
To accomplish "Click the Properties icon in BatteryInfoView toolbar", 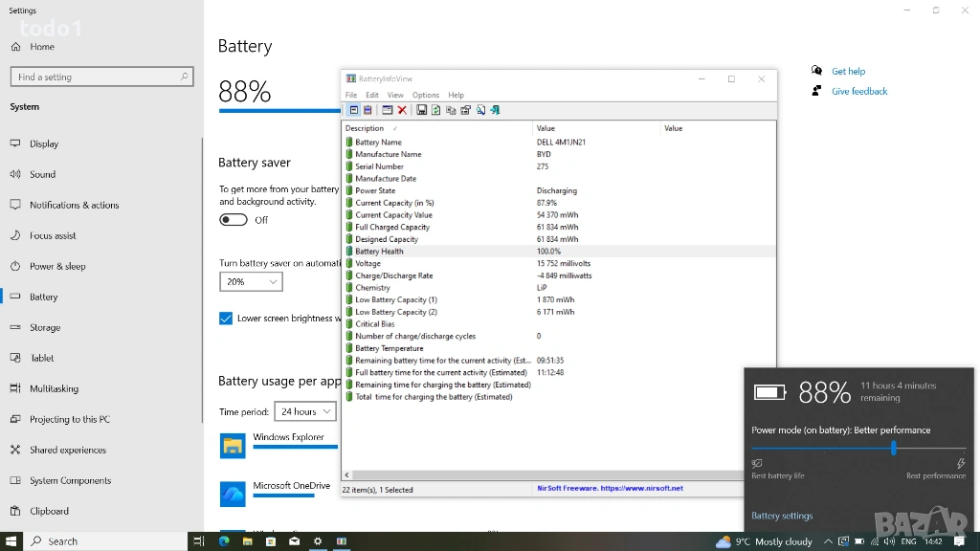I will 465,110.
